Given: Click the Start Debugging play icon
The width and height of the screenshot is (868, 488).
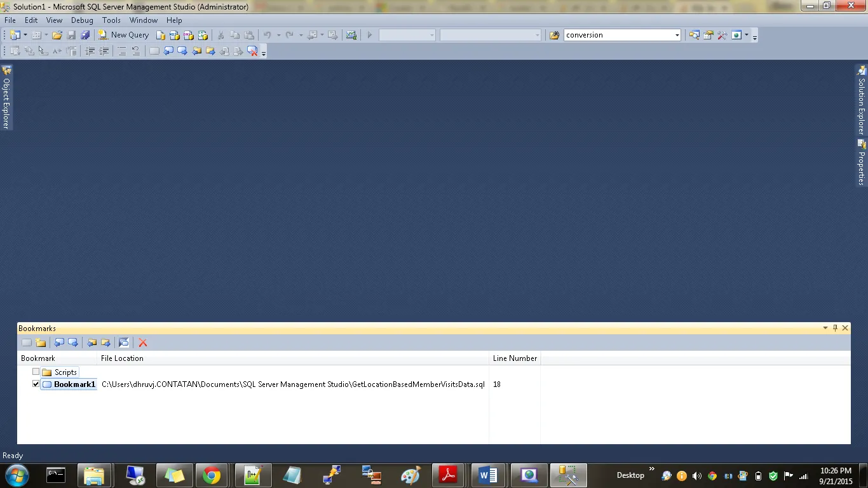Looking at the screenshot, I should (x=370, y=35).
